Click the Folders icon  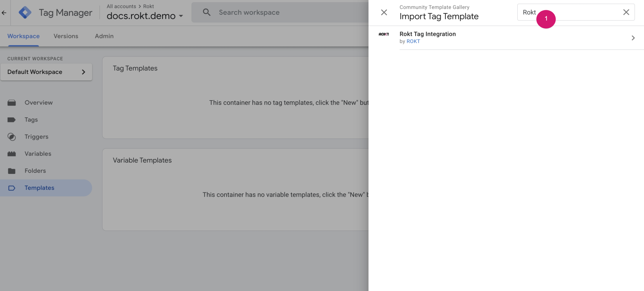(x=11, y=171)
